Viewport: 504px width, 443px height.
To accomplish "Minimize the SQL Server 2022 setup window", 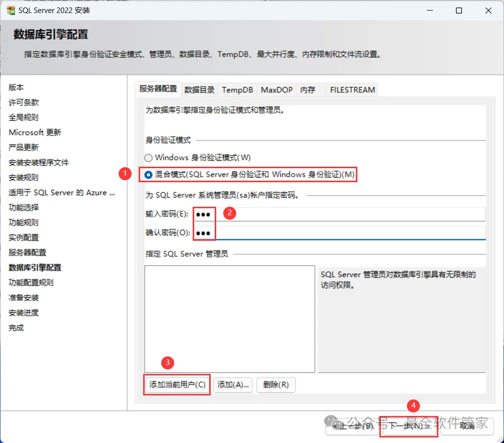I will pyautogui.click(x=430, y=11).
